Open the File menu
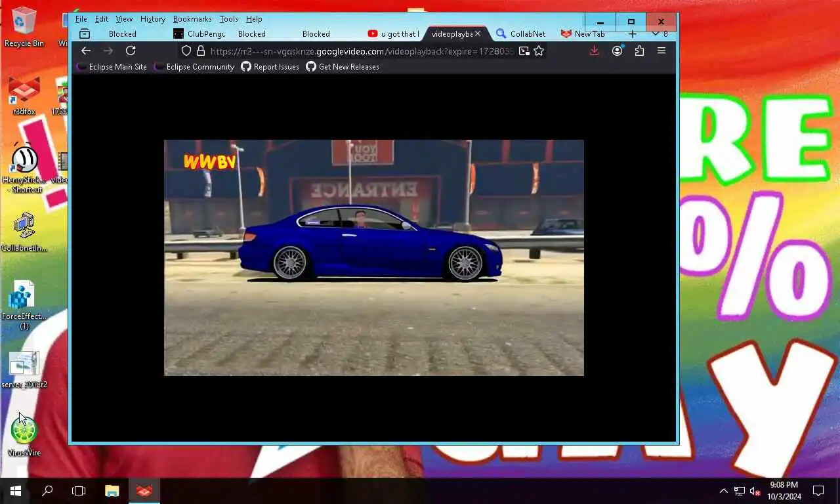Image resolution: width=840 pixels, height=504 pixels. tap(81, 19)
